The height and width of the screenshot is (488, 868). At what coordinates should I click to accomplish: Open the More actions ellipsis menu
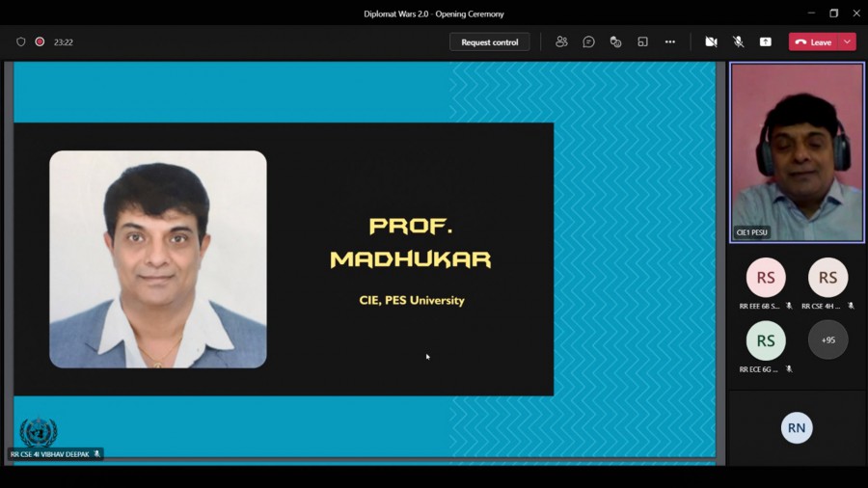pos(670,42)
